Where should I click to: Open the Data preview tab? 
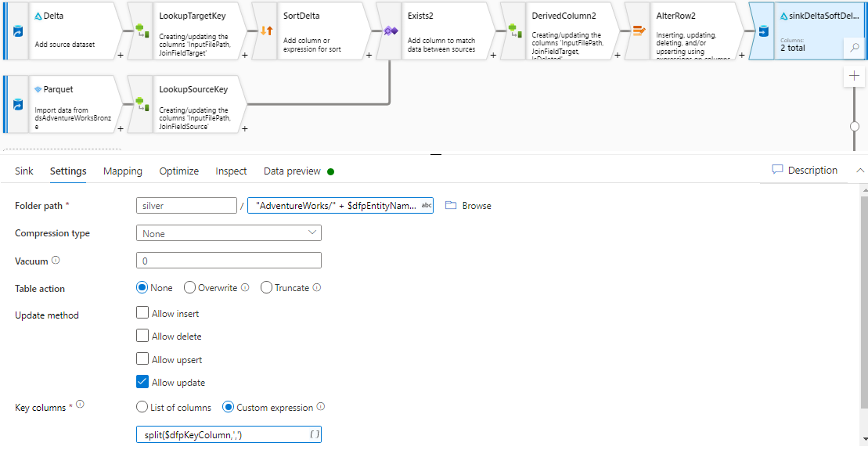(x=292, y=171)
